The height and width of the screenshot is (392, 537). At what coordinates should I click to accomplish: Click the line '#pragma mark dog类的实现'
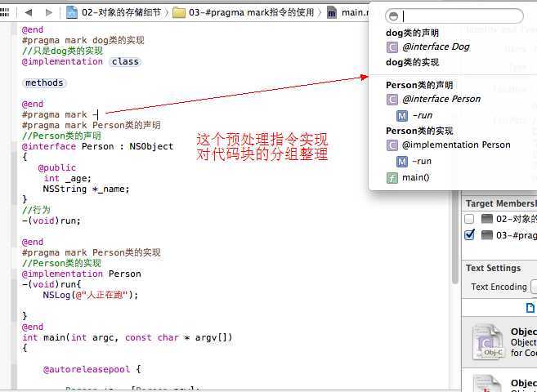pyautogui.click(x=83, y=40)
